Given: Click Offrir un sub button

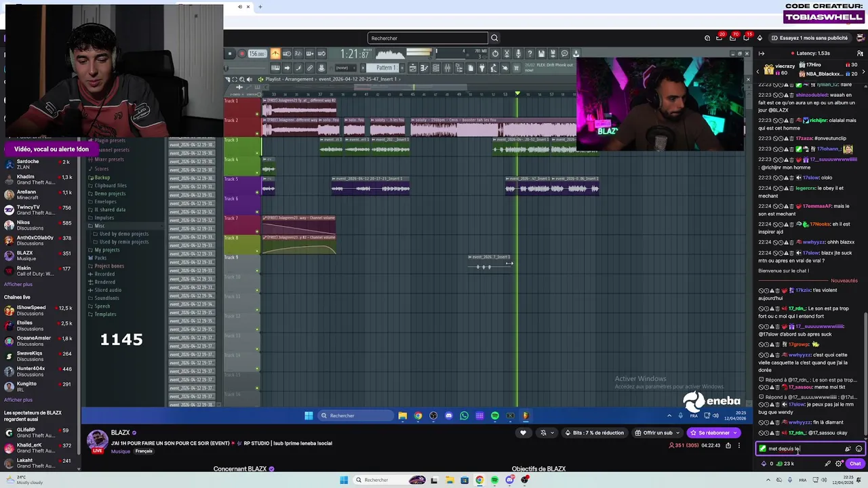Looking at the screenshot, I should [658, 432].
